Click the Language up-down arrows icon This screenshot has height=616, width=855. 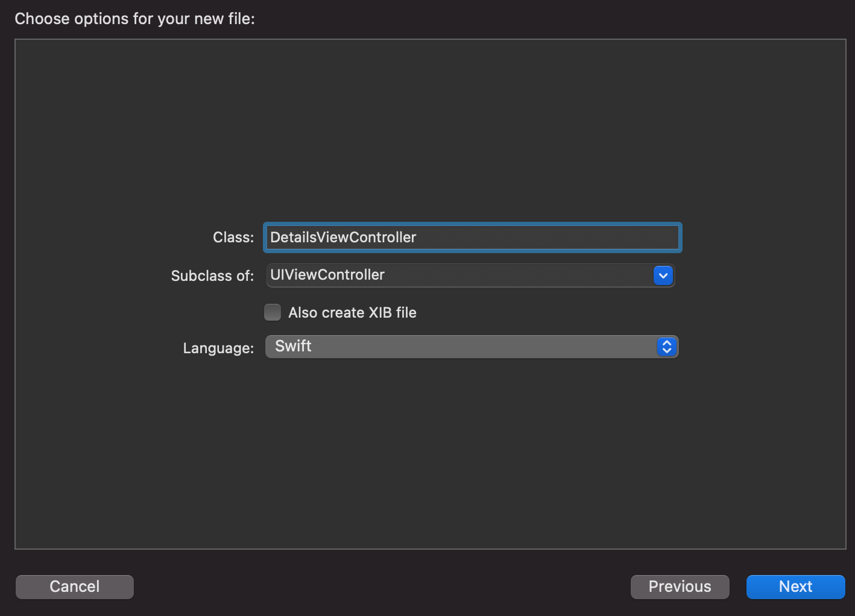tap(667, 347)
